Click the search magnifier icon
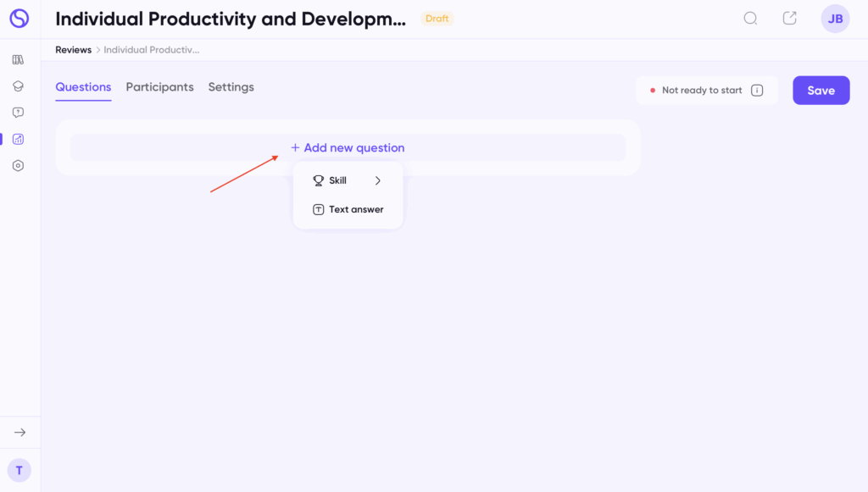The image size is (868, 492). 750,19
